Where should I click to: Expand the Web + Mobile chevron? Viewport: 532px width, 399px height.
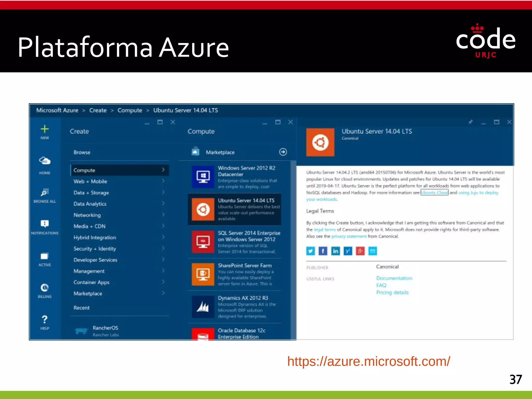[163, 181]
